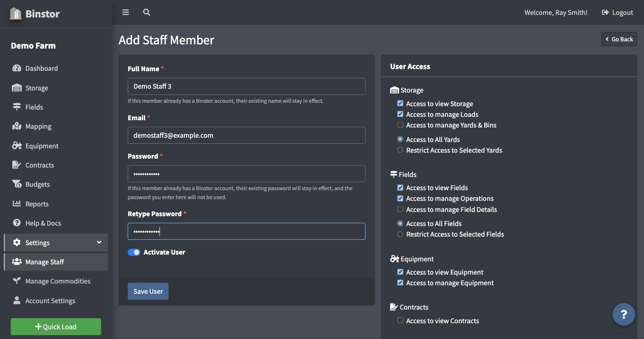Click the Go Back button
Viewport: 644px width, 339px height.
pos(619,39)
